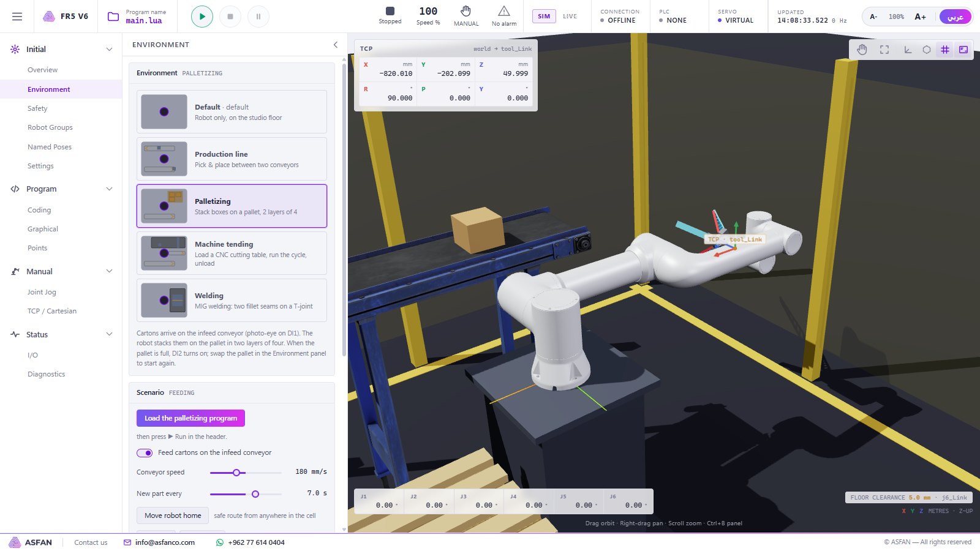Decrease font size with A- button
The width and height of the screenshot is (980, 551).
(x=873, y=17)
